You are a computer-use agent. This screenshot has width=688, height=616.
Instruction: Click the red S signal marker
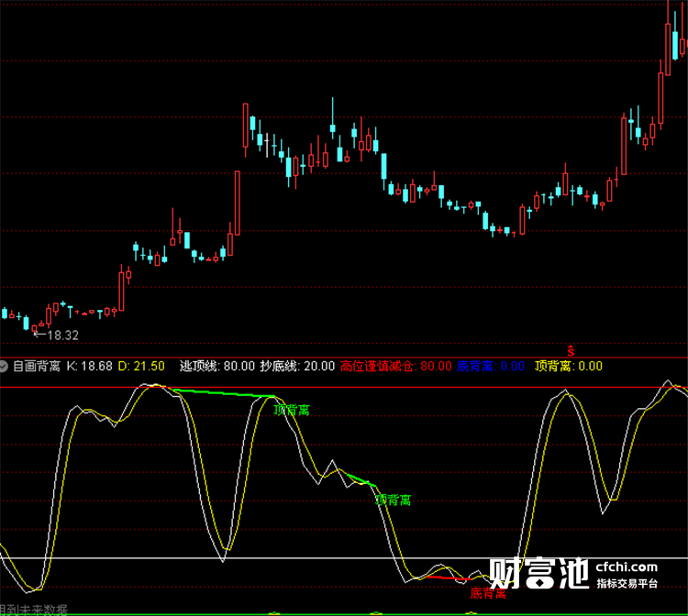click(x=571, y=351)
